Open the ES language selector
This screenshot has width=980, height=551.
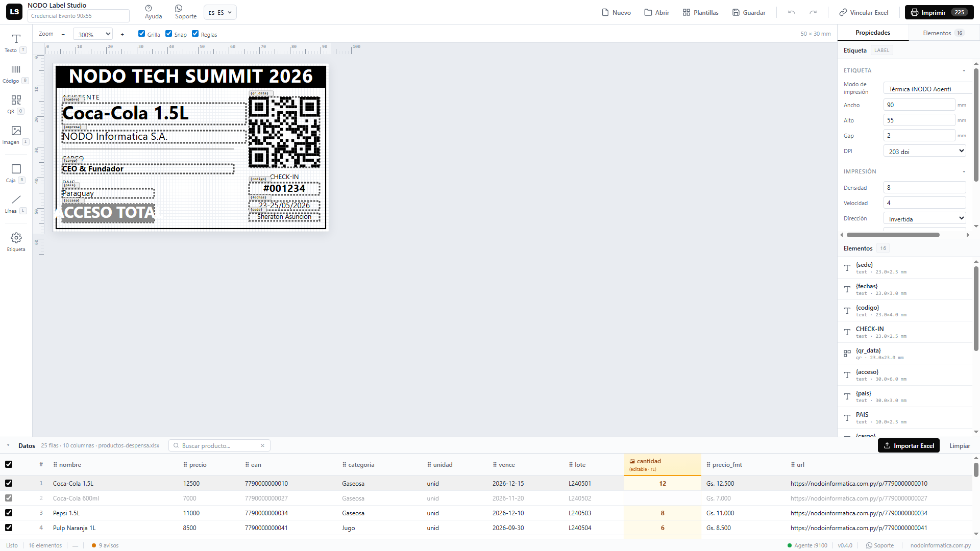point(220,12)
